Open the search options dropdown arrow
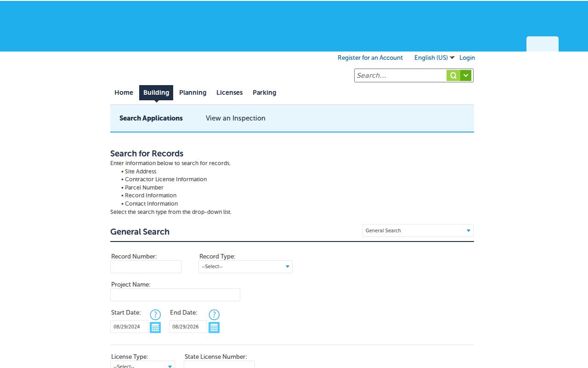This screenshot has height=368, width=588. point(466,75)
